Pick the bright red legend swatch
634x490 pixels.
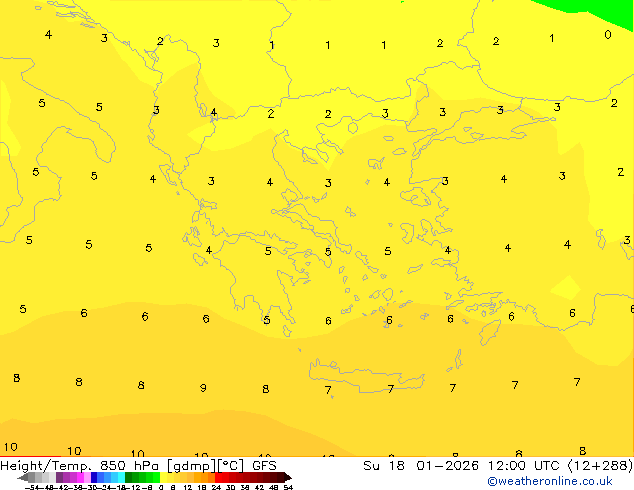[x=219, y=477]
